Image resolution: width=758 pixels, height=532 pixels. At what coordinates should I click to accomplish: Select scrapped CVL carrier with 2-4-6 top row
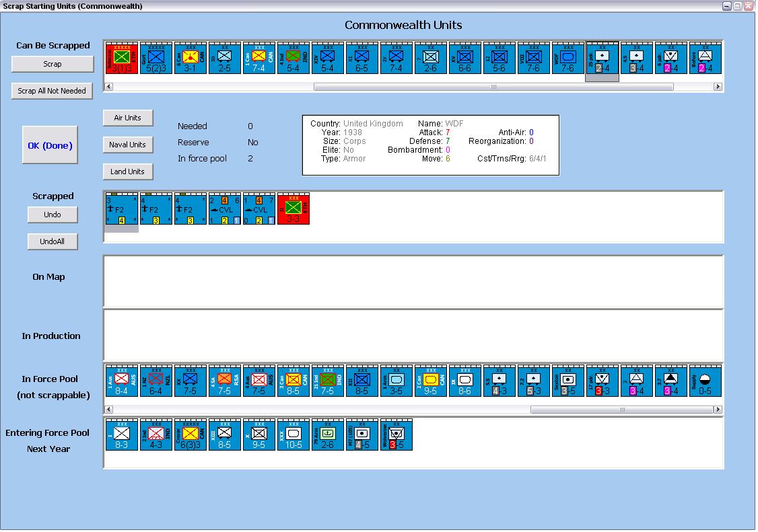pyautogui.click(x=225, y=208)
